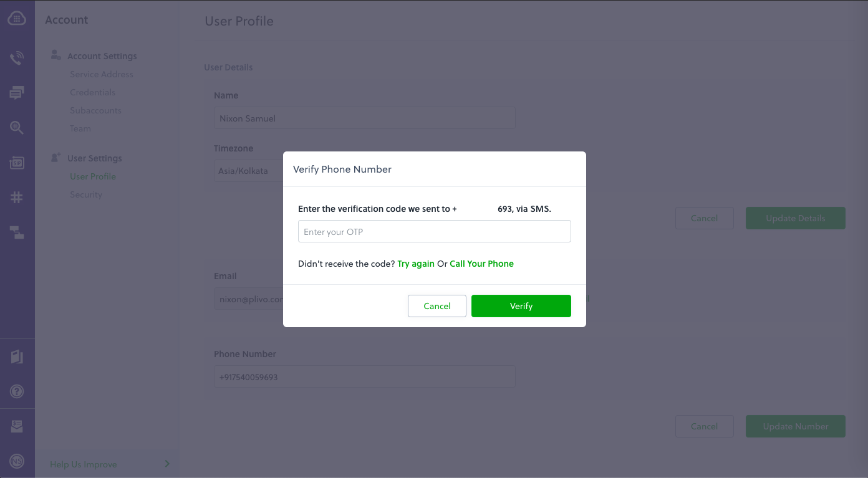The image size is (868, 478).
Task: Select Account Settings in the Account menu
Action: pyautogui.click(x=102, y=55)
